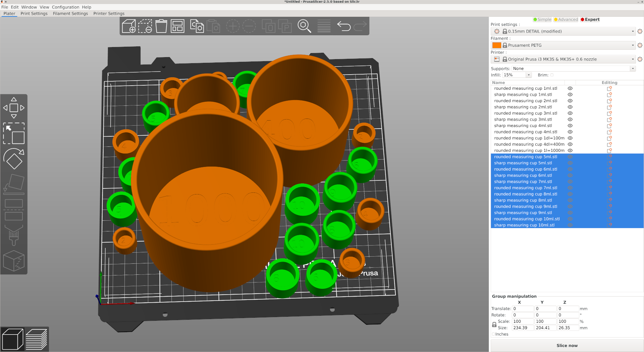Select sharp measuring cup 4ml.stl in list

523,126
